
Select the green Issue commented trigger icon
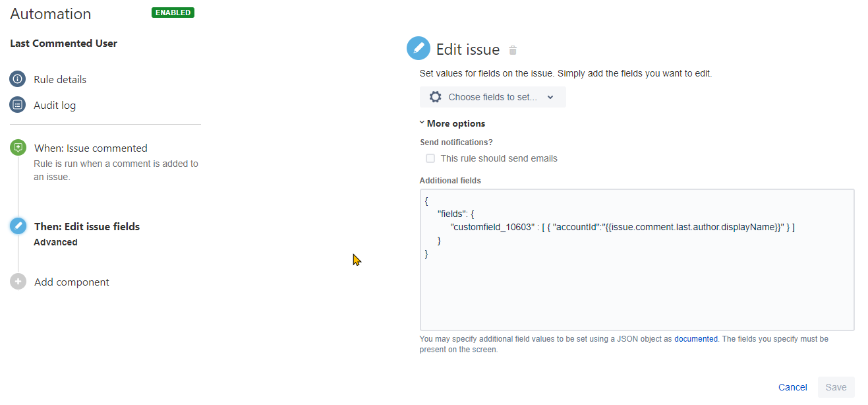pyautogui.click(x=18, y=148)
